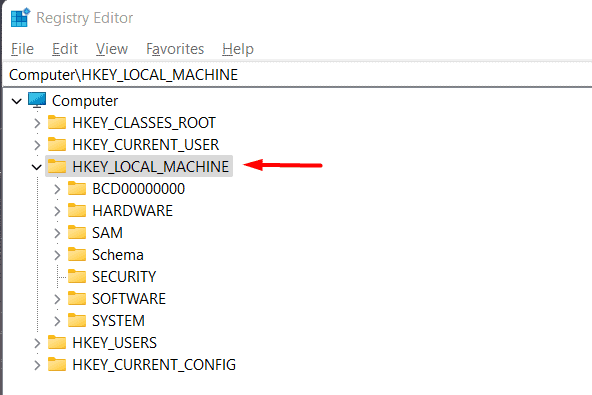This screenshot has height=395, width=592.
Task: Expand the SYSTEM subkey
Action: click(x=57, y=321)
